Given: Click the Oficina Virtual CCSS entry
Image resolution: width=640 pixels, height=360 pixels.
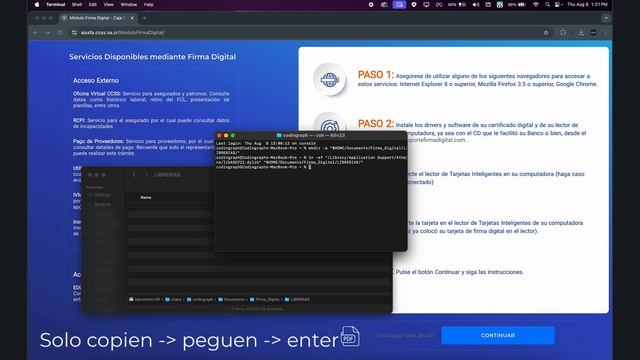Looking at the screenshot, I should (x=151, y=99).
